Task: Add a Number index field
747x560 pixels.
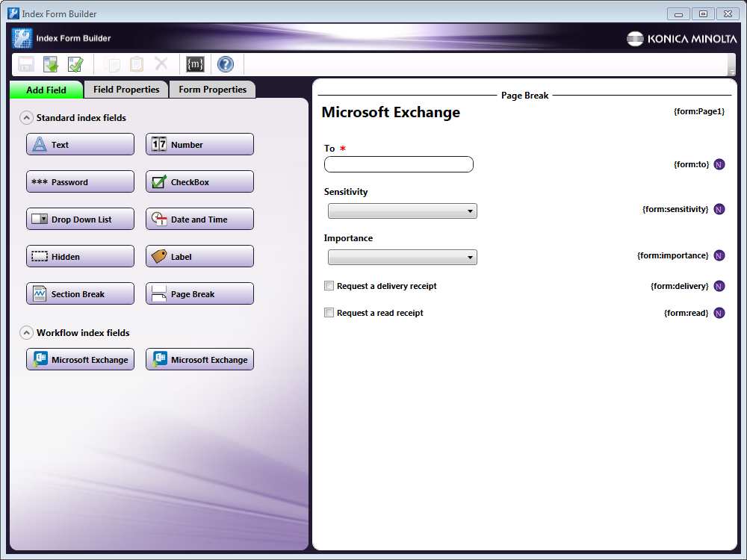Action: (x=199, y=144)
